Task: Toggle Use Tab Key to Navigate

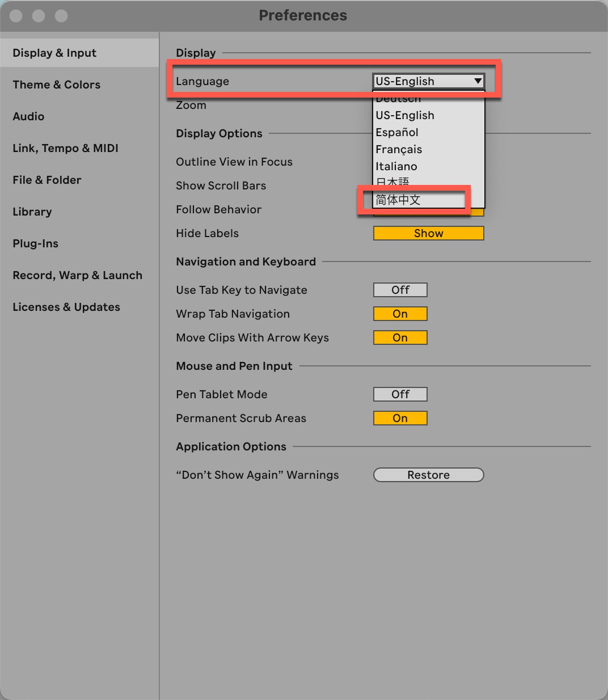Action: point(400,290)
